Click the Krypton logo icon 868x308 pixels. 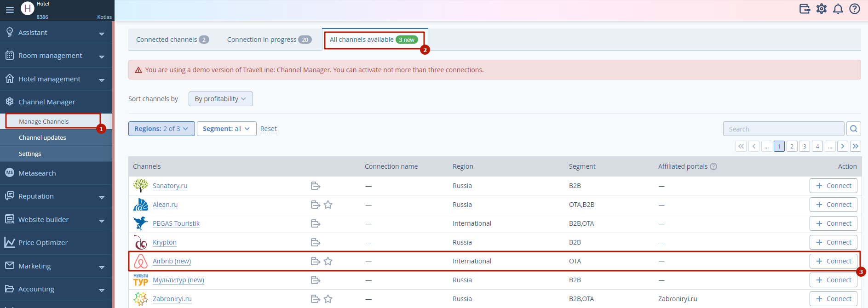pos(140,242)
